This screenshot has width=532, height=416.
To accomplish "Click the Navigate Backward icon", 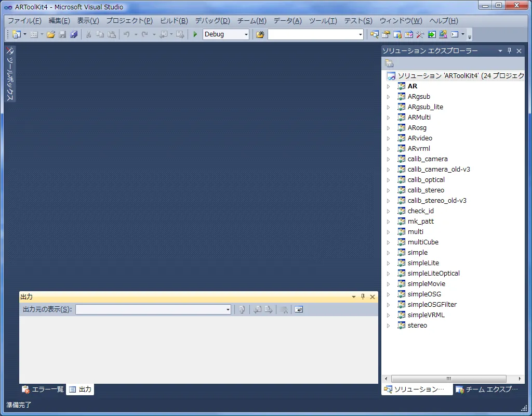I will [164, 34].
